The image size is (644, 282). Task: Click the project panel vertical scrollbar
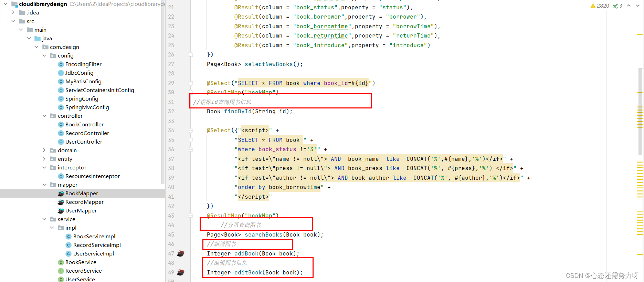(163, 92)
